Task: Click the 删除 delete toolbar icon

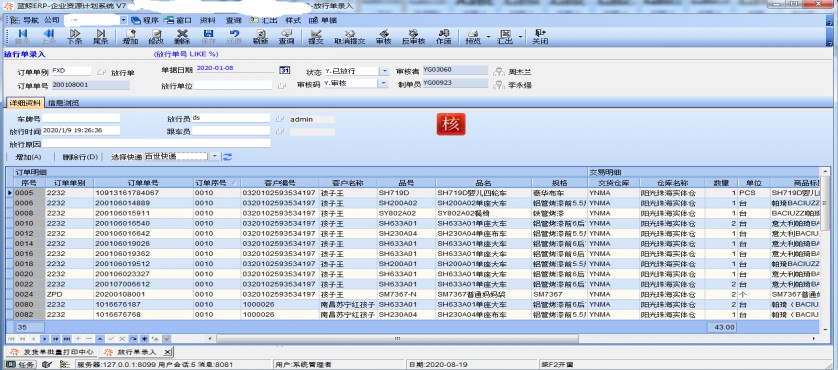Action: click(182, 36)
